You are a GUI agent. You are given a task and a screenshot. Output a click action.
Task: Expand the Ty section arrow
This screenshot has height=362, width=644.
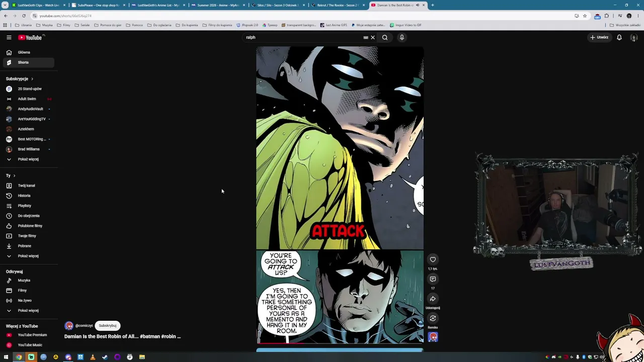[14, 175]
